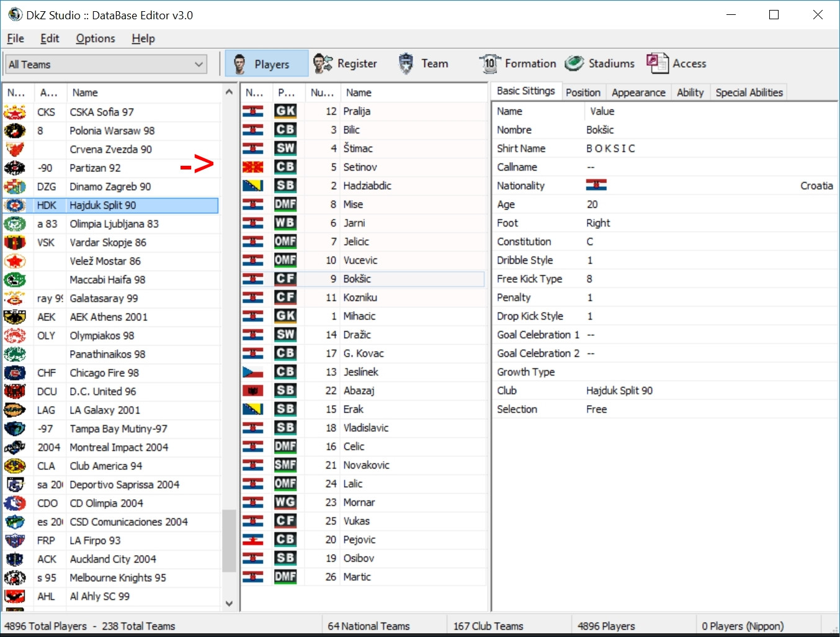Click the SW position badge for Štimac

(x=285, y=148)
